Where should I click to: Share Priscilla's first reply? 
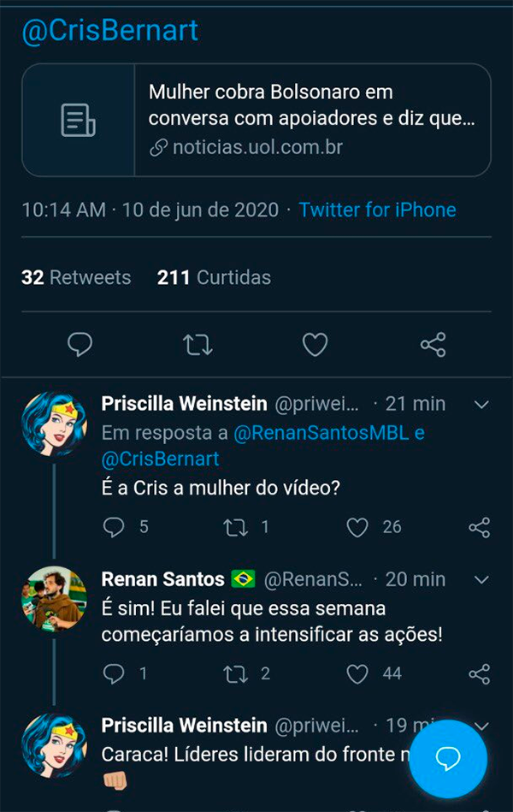pos(480,527)
